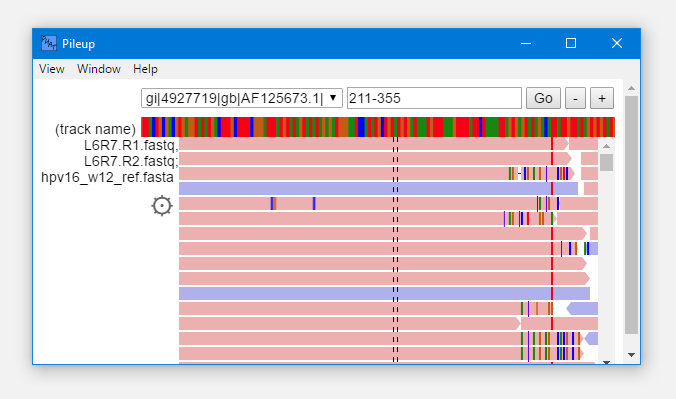
Task: Select the L6R7.R1.fastq, track label
Action: tap(131, 145)
